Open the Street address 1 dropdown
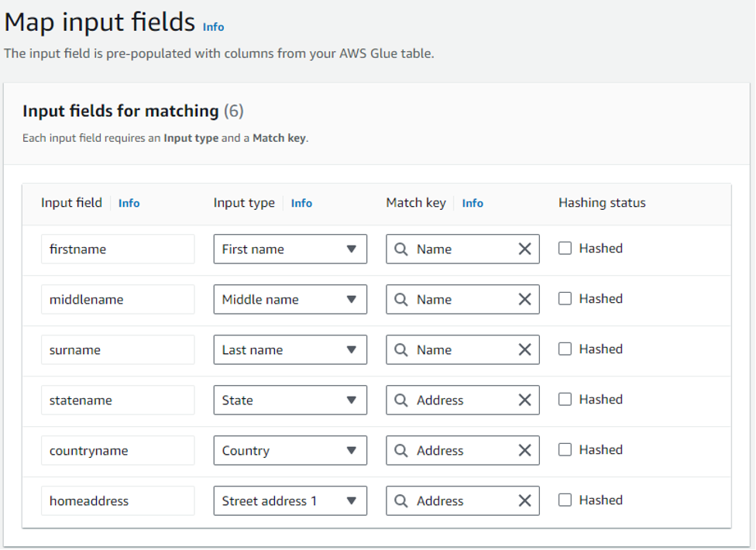Screen dimensions: 756x550 tap(290, 501)
